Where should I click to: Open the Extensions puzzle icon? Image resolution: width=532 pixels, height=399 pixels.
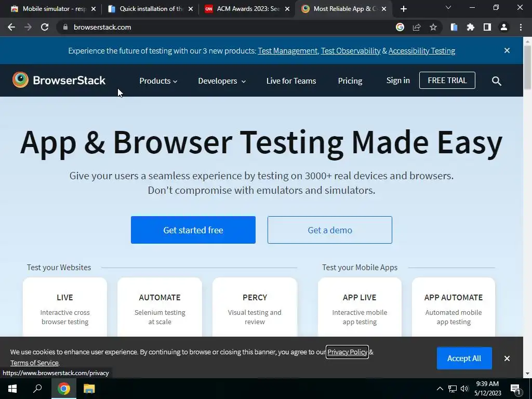point(471,27)
